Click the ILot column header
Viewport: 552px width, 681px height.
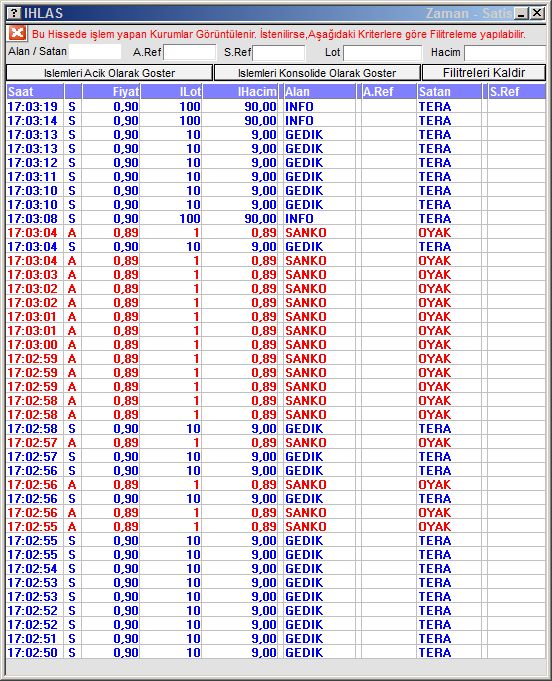click(172, 92)
